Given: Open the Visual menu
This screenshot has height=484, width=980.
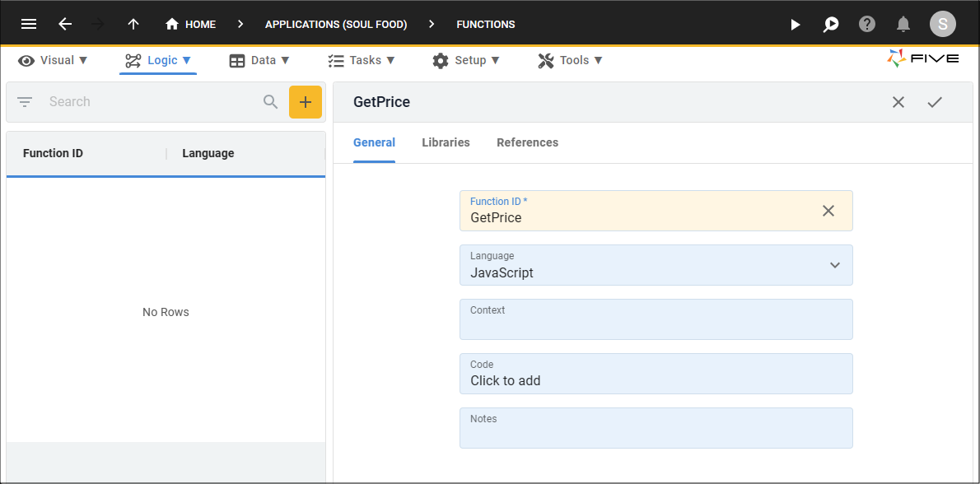Looking at the screenshot, I should (54, 61).
